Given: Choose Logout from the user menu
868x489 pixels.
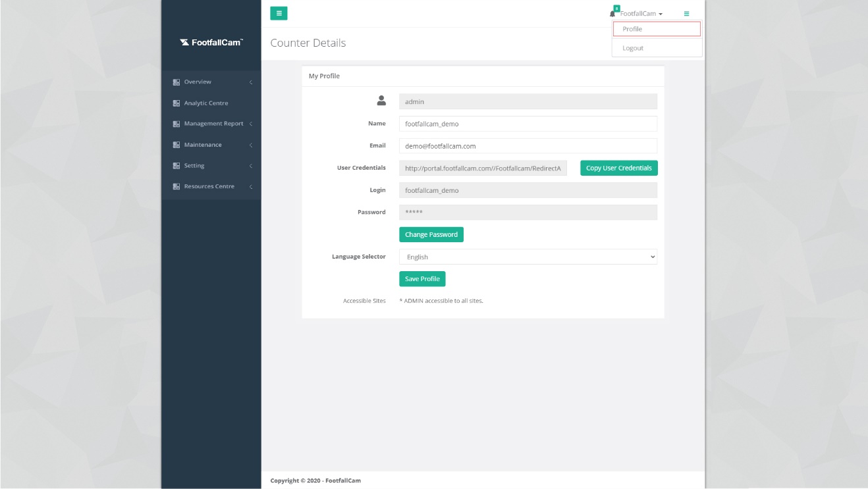Looking at the screenshot, I should [633, 48].
